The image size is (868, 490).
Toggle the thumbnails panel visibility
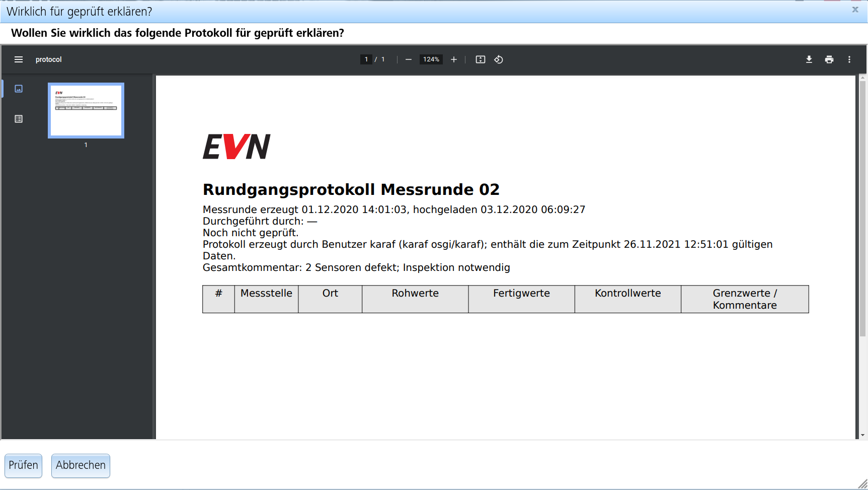click(x=19, y=89)
